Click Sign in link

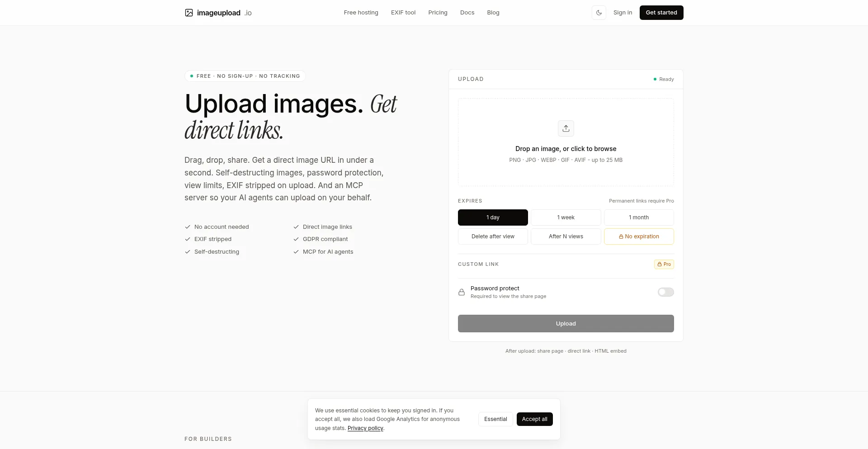tap(623, 13)
